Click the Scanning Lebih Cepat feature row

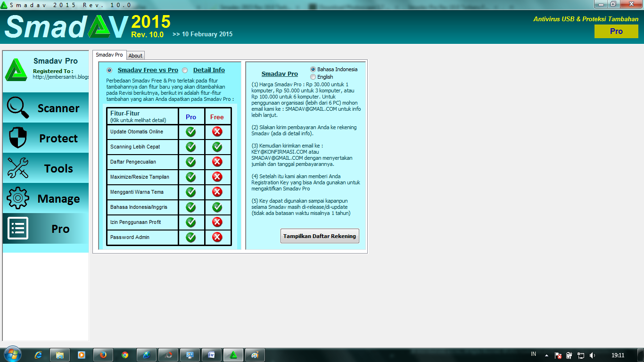click(x=142, y=147)
